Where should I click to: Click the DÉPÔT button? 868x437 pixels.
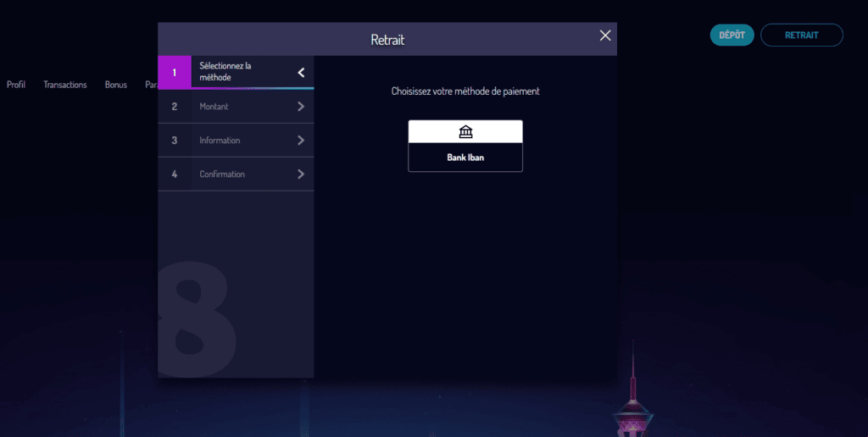point(732,35)
